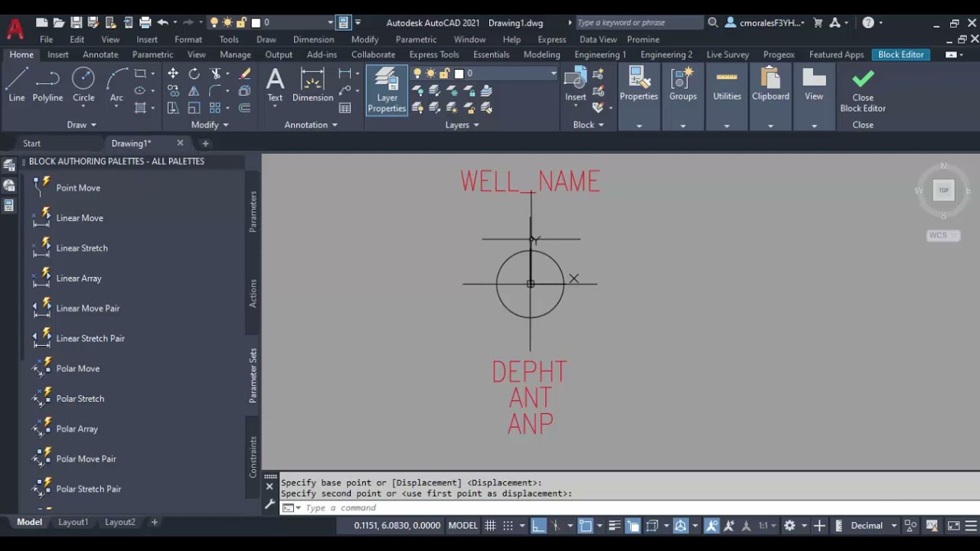Viewport: 980px width, 551px height.
Task: Click the Trim scissors icon
Action: pyautogui.click(x=216, y=73)
